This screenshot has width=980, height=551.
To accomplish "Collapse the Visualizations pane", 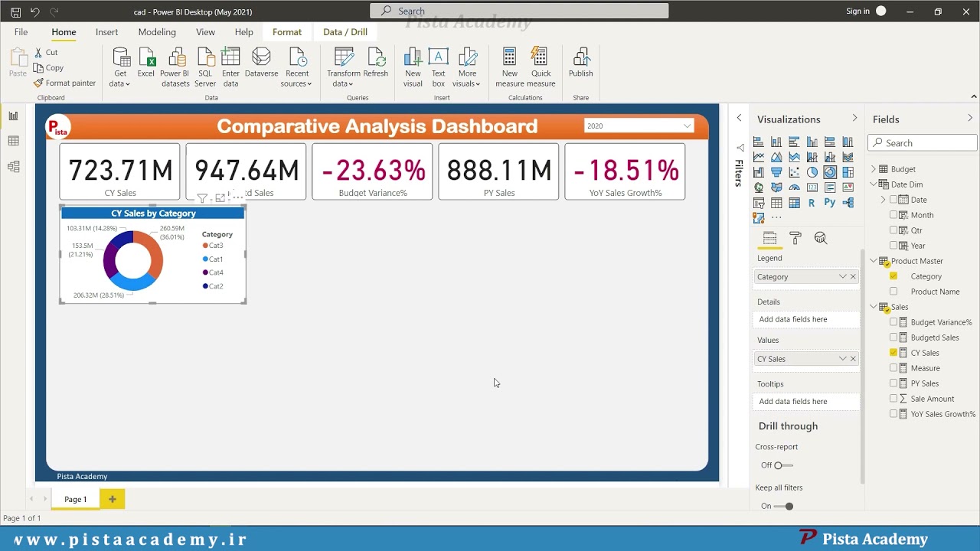I will click(x=854, y=118).
